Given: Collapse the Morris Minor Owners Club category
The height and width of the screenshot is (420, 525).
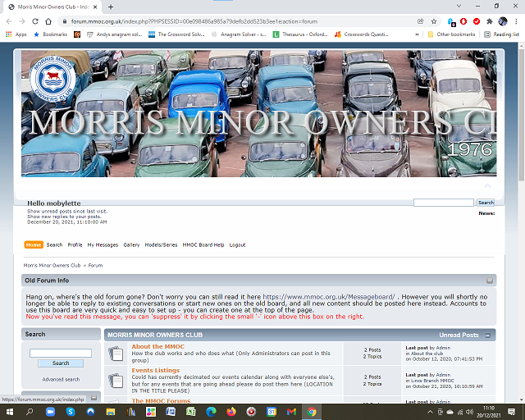Looking at the screenshot, I should 488,335.
